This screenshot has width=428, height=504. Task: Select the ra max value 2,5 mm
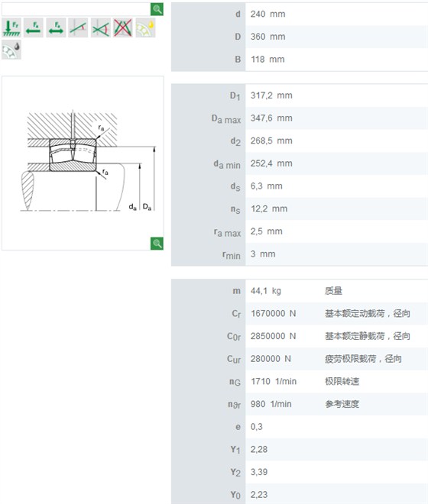(x=267, y=231)
